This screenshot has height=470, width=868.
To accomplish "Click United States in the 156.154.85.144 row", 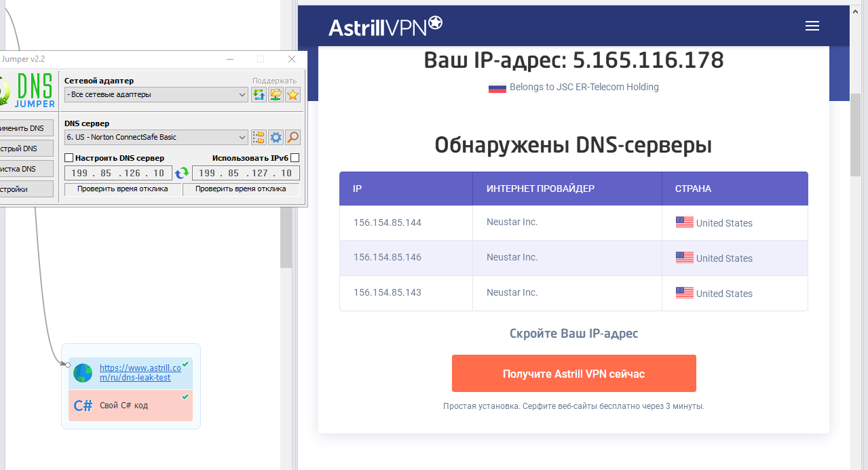I will (724, 223).
